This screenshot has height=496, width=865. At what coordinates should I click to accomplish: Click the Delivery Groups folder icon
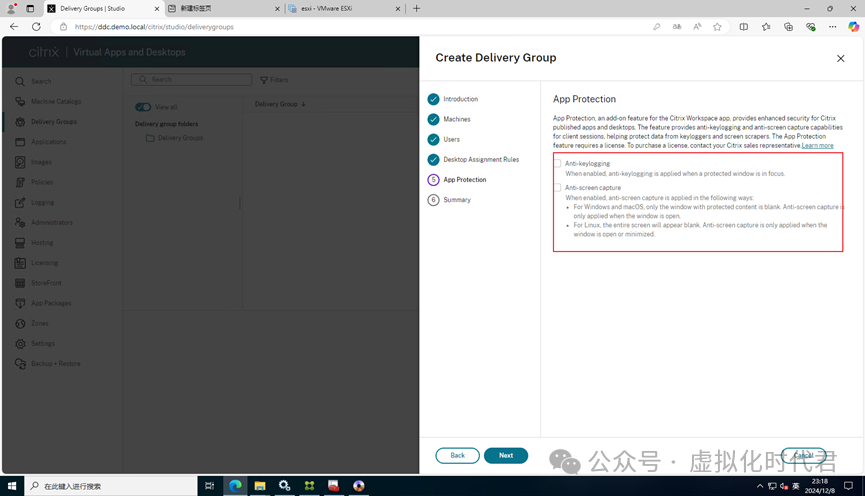point(150,138)
